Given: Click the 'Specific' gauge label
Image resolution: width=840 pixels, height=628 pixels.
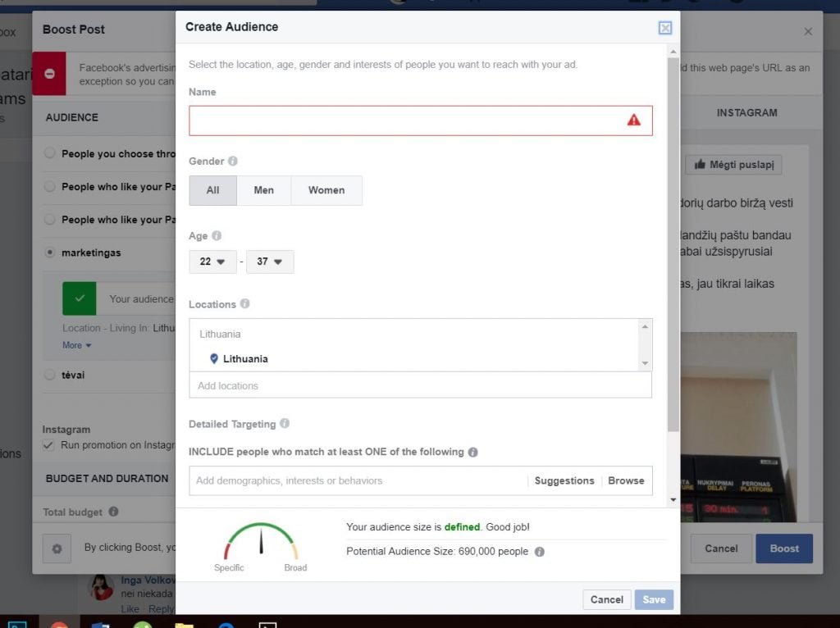Looking at the screenshot, I should (229, 567).
